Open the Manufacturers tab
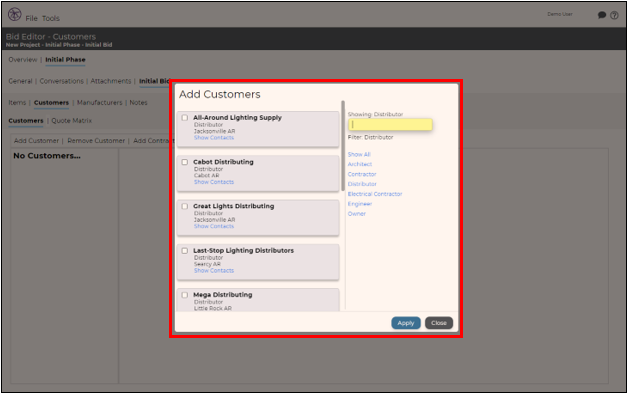The height and width of the screenshot is (395, 629). coord(99,103)
